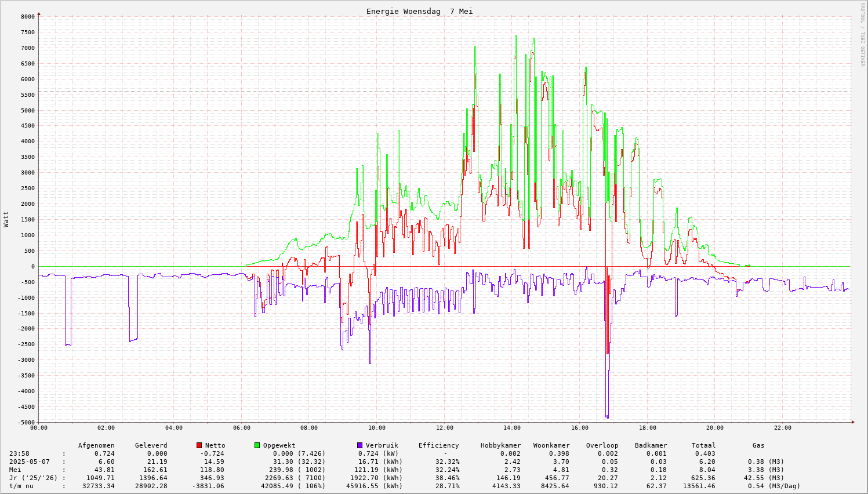Click the 18:00 time axis label
Viewport: 868px width, 494px height.
pos(647,428)
